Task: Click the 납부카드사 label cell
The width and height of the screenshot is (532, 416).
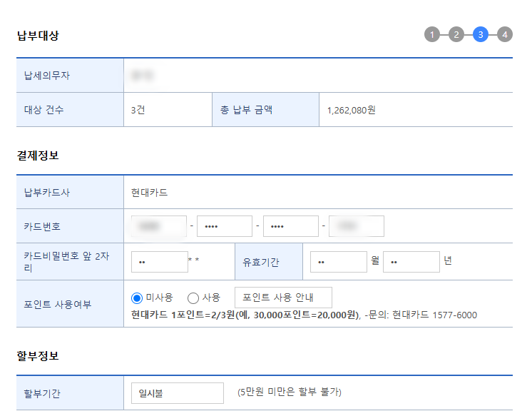Action: coord(70,192)
